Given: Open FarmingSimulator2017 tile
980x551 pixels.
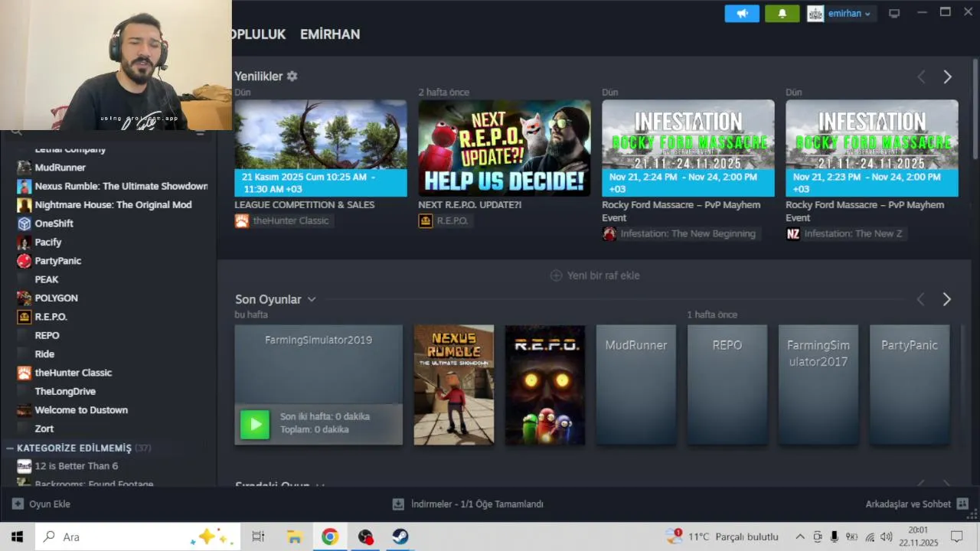Looking at the screenshot, I should [x=818, y=385].
